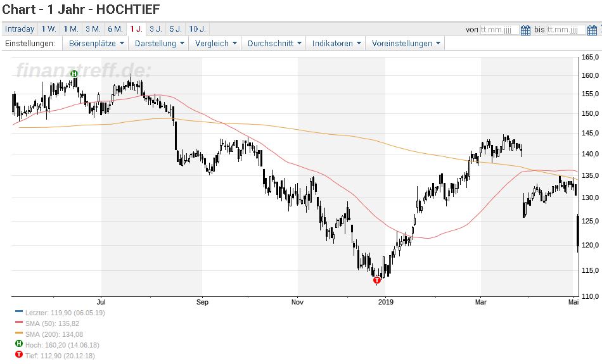Switch to the 5 J. range tab
Viewport: 602px width, 364px height.
click(x=176, y=28)
